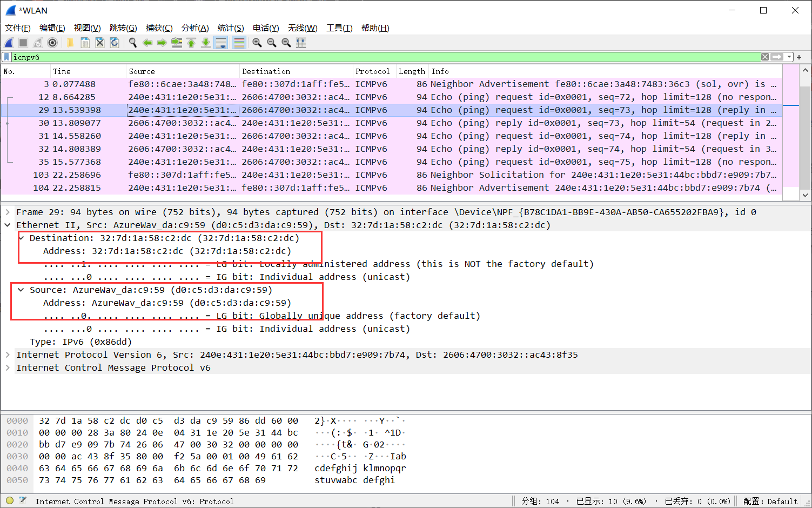Sort by the Source column header
The width and height of the screenshot is (812, 508).
[x=183, y=71]
